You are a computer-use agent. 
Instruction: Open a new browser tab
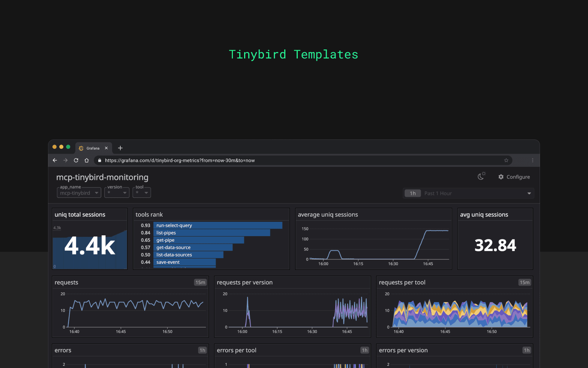[120, 148]
